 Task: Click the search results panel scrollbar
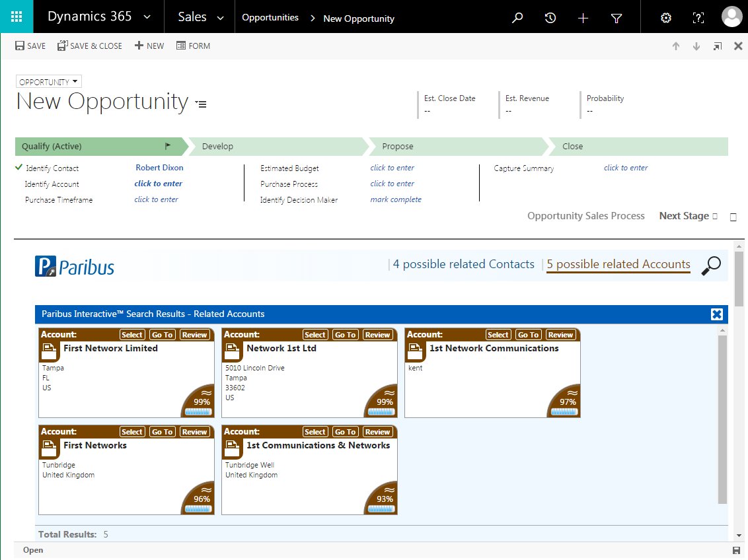pyautogui.click(x=722, y=419)
